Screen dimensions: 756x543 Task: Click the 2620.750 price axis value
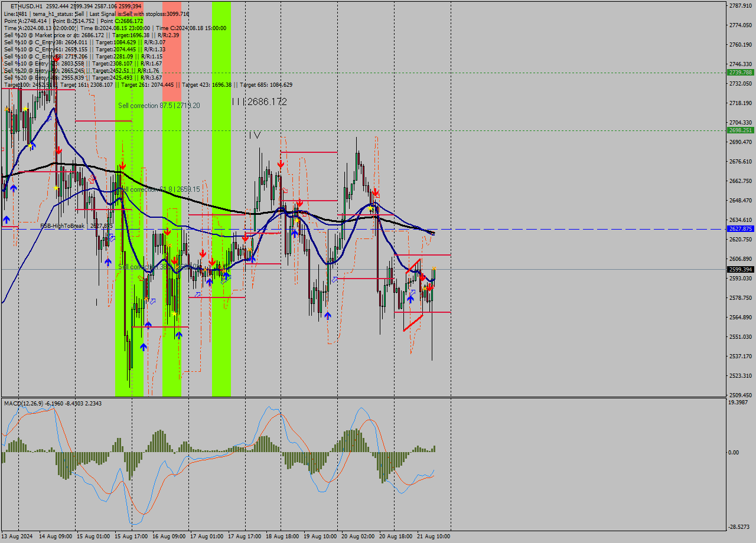click(x=741, y=239)
